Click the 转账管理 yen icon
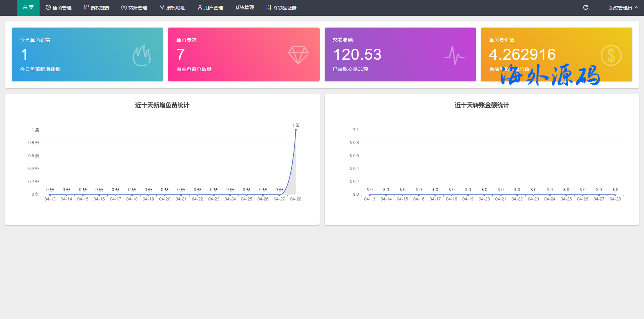Image resolution: width=644 pixels, height=319 pixels. click(124, 7)
